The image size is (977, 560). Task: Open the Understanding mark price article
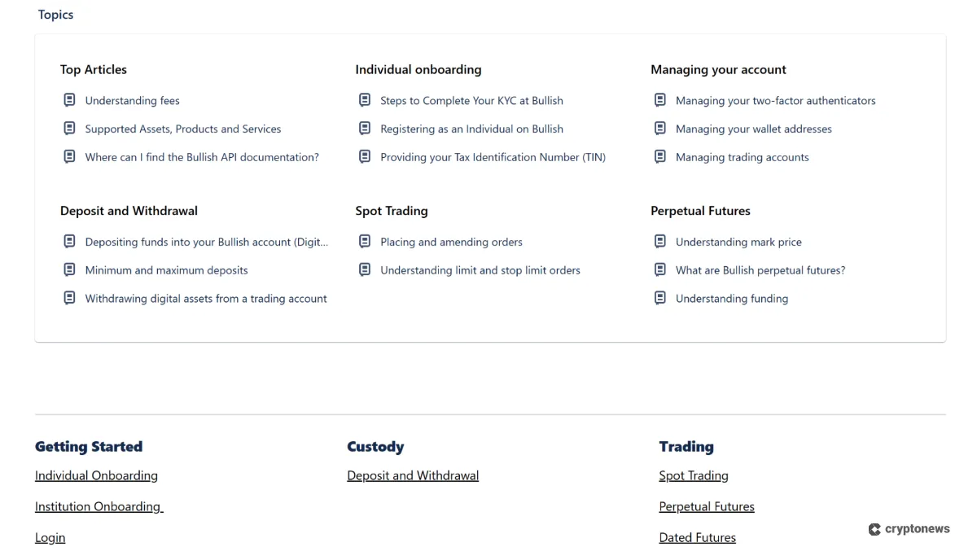pos(739,243)
